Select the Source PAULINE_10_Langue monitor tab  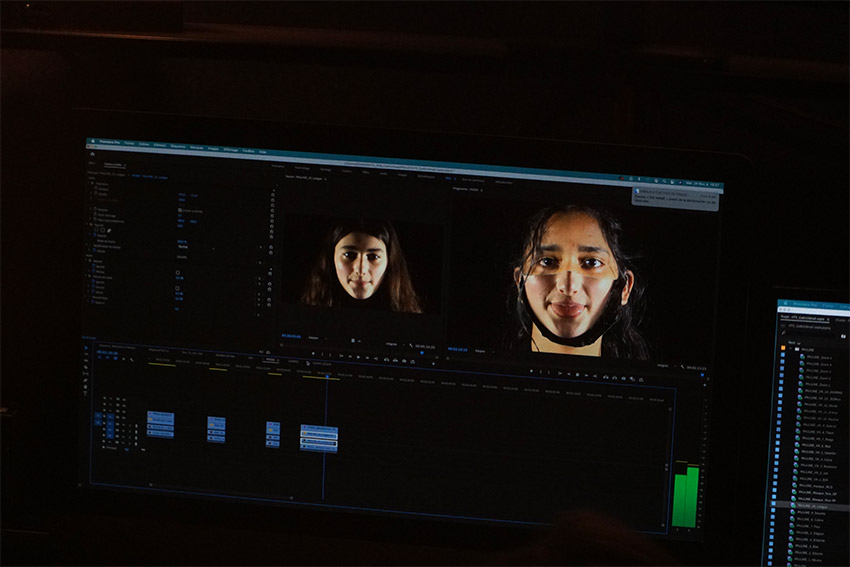306,178
